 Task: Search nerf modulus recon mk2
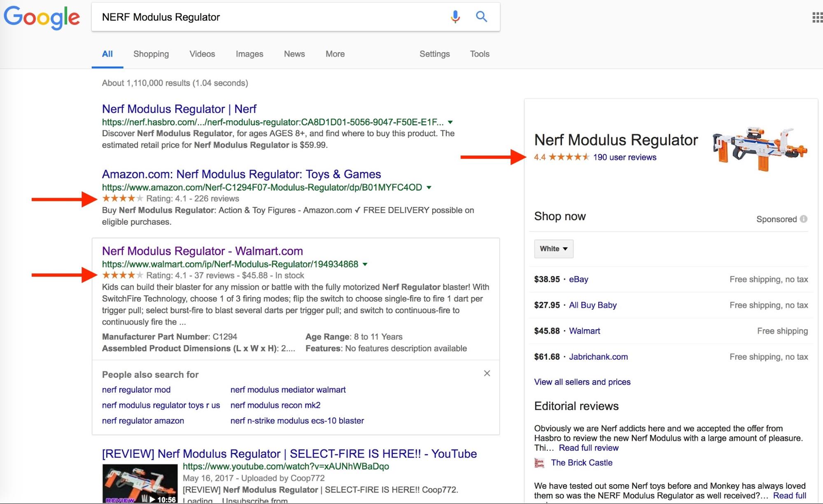pyautogui.click(x=275, y=405)
